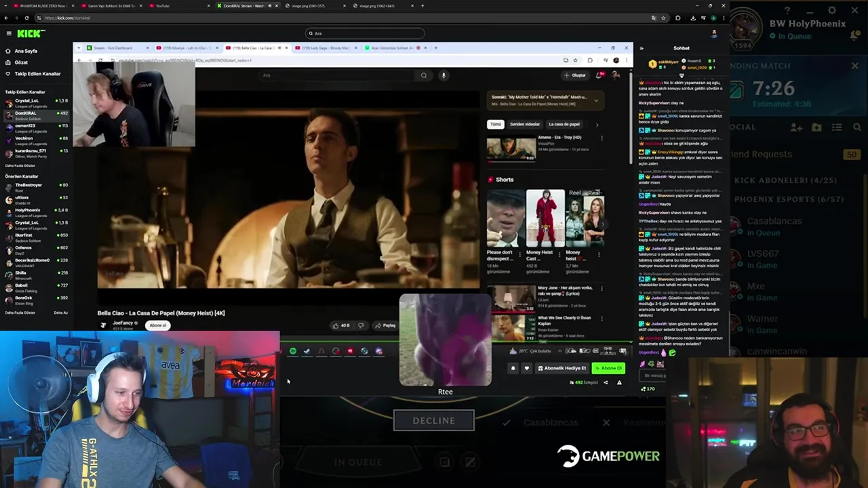Like the Bella Ciao video
This screenshot has width=868, height=488.
point(341,325)
